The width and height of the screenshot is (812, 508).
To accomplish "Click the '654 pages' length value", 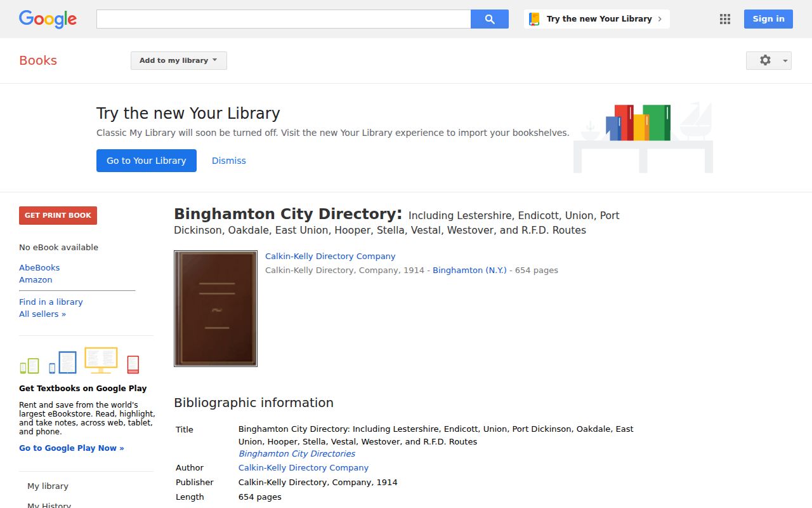I will pyautogui.click(x=260, y=497).
